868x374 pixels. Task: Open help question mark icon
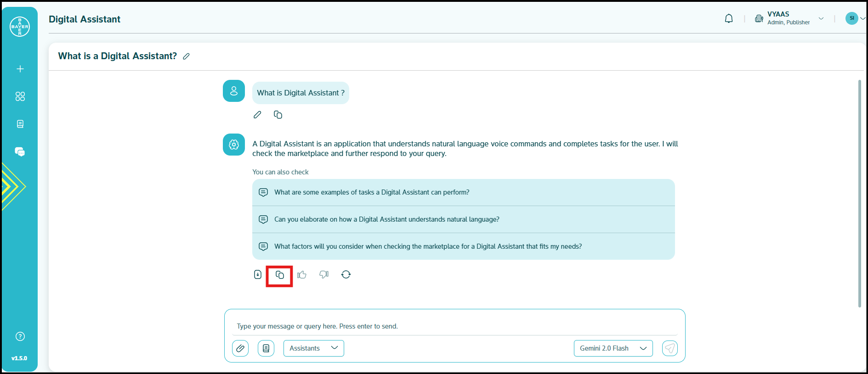point(20,336)
